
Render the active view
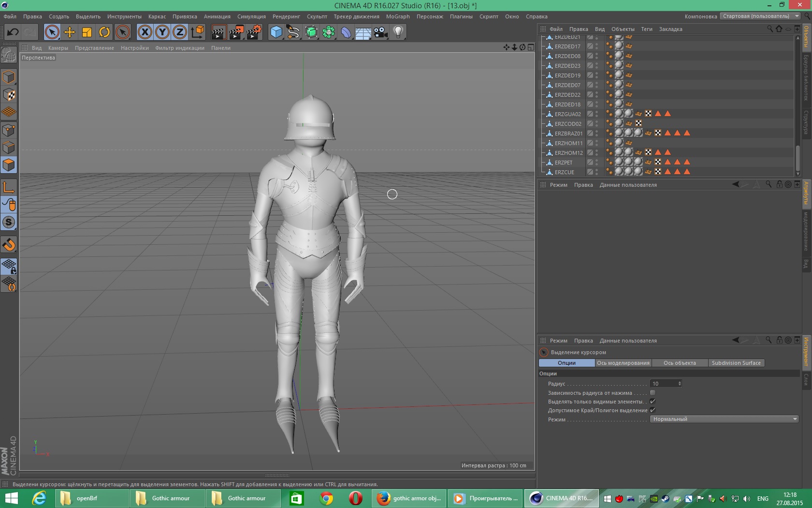(218, 32)
